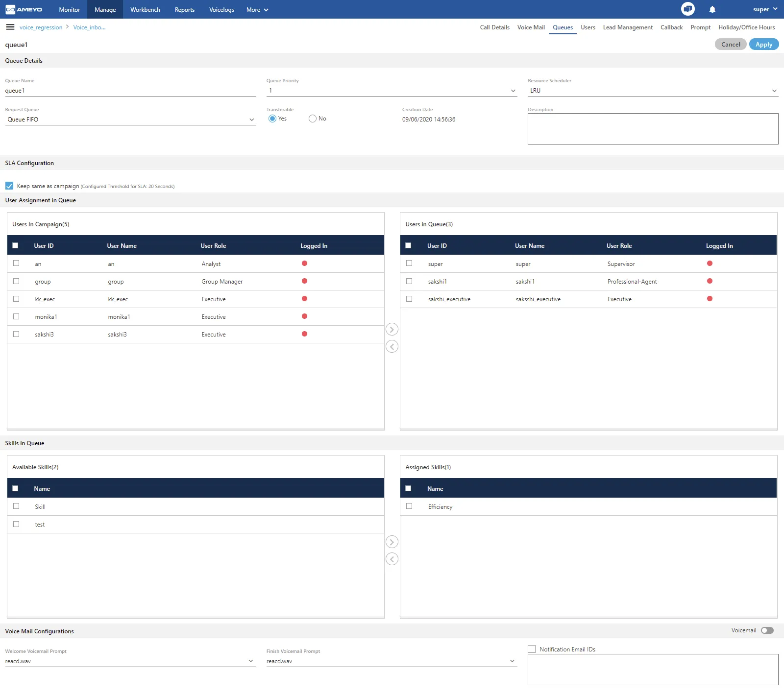Check the Notification Email IDs box
The height and width of the screenshot is (696, 784).
[x=532, y=649]
